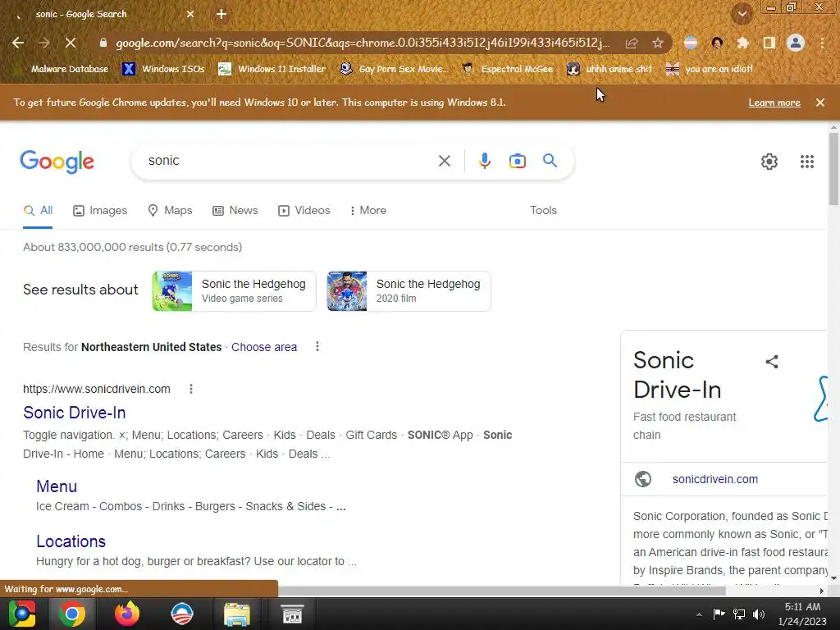The image size is (840, 630).
Task: Open the clock showing 5:11 AM
Action: (802, 614)
